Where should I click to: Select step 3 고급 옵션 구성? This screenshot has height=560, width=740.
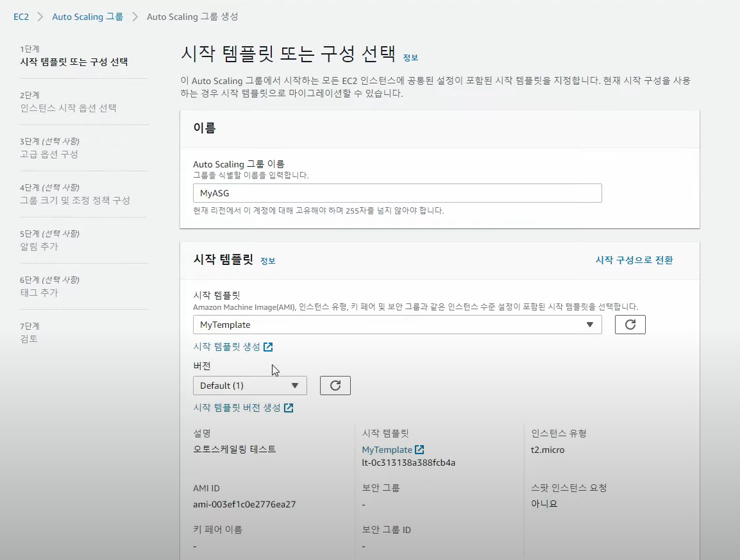pos(49,155)
